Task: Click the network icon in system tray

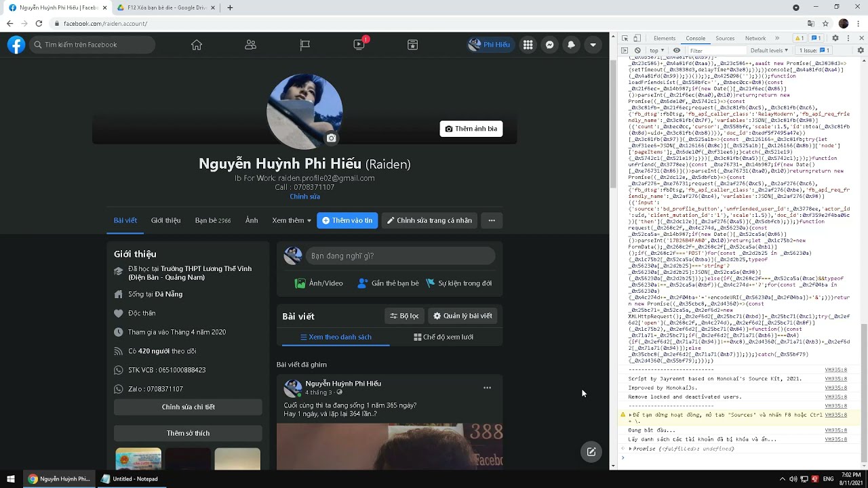Action: pos(804,479)
